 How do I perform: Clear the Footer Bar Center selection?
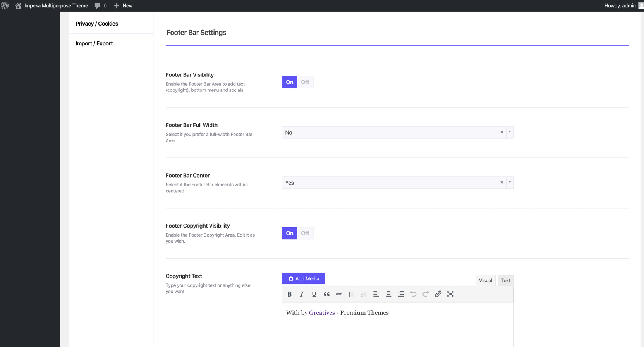[x=501, y=183]
